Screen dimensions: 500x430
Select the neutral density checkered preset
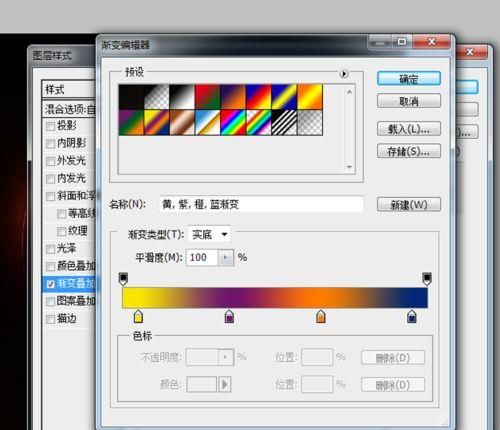click(310, 122)
